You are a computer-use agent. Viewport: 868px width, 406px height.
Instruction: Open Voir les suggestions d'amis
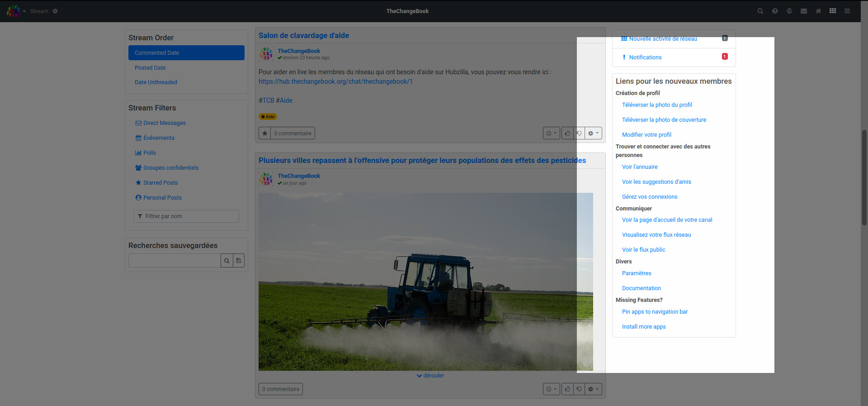tap(656, 182)
